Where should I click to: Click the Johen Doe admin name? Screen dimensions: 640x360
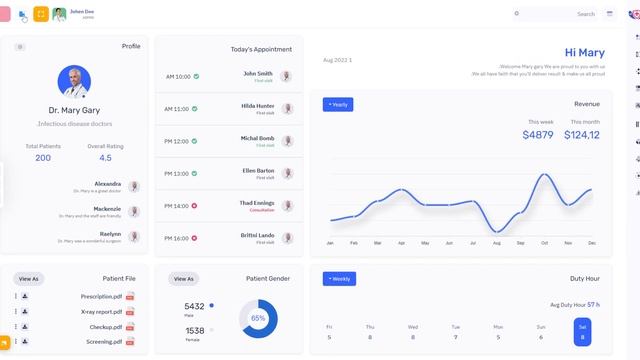[82, 11]
